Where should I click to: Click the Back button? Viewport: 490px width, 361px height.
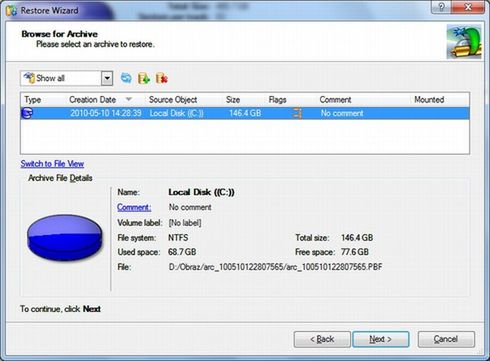pyautogui.click(x=322, y=339)
